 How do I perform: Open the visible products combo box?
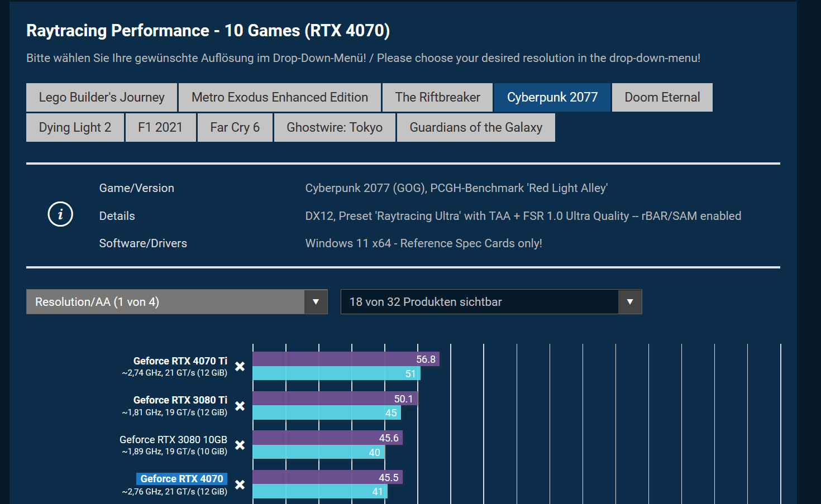(x=491, y=302)
